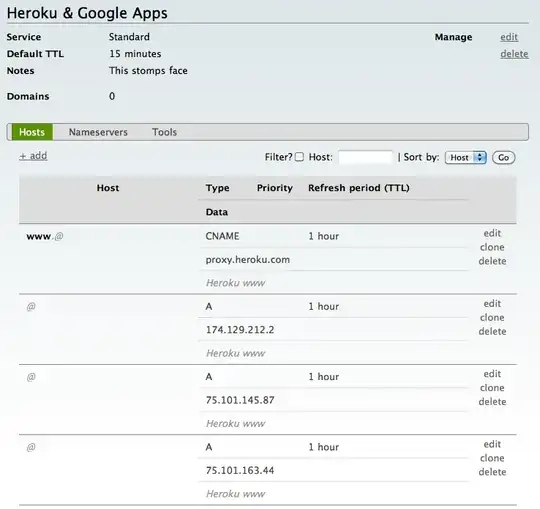This screenshot has height=509, width=540.
Task: Edit the 75.101.163.44 A record
Action: 492,444
